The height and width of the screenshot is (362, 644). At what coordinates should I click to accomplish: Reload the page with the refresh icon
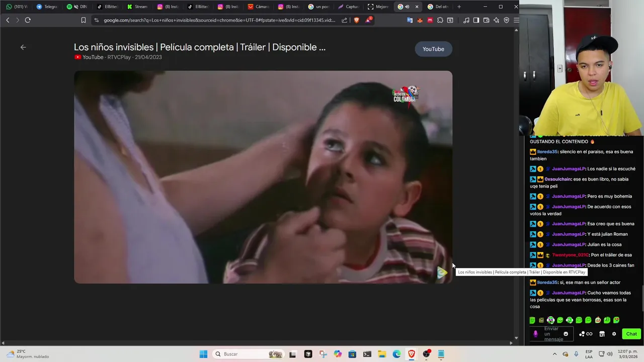(x=28, y=20)
